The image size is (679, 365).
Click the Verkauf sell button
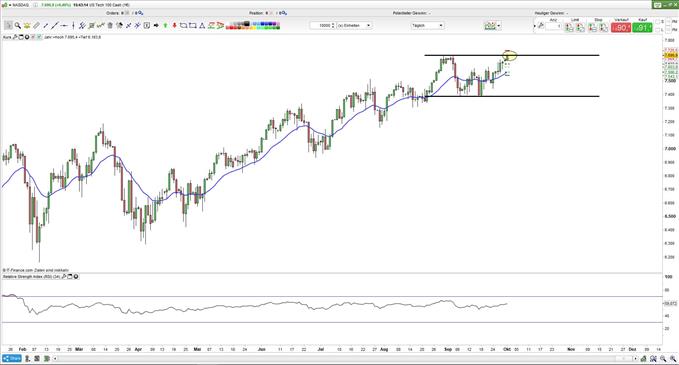click(621, 28)
